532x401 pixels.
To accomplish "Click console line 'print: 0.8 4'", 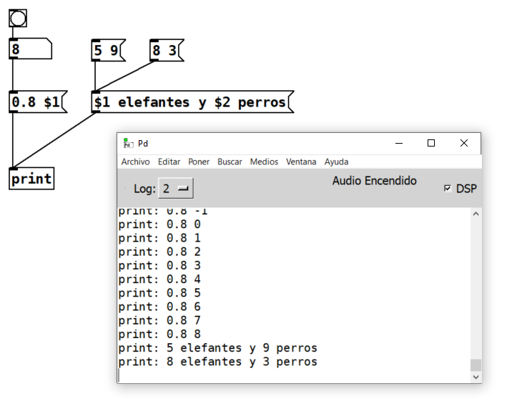I will pyautogui.click(x=159, y=279).
